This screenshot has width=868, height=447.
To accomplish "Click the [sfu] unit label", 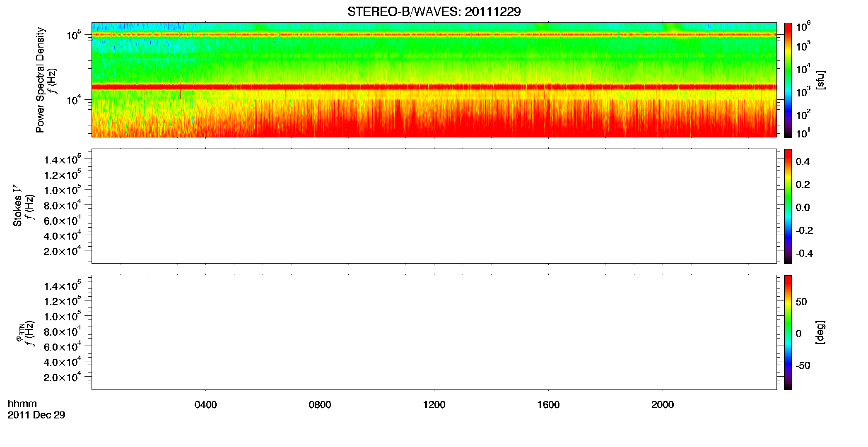I will click(x=820, y=80).
